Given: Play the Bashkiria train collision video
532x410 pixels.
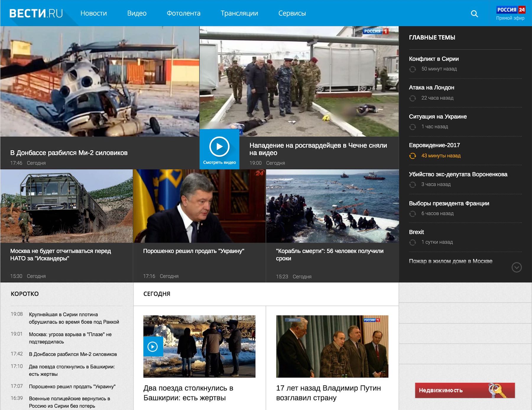Looking at the screenshot, I should [153, 346].
